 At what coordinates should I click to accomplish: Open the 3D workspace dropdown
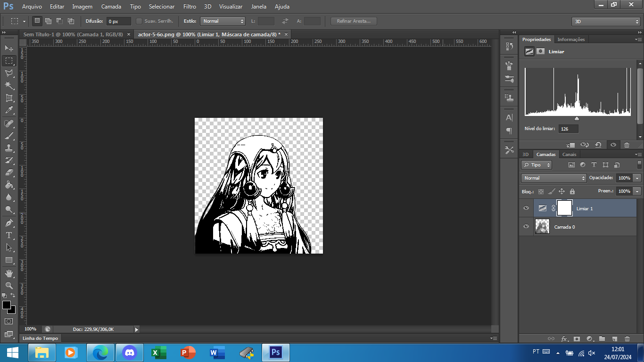click(606, 22)
